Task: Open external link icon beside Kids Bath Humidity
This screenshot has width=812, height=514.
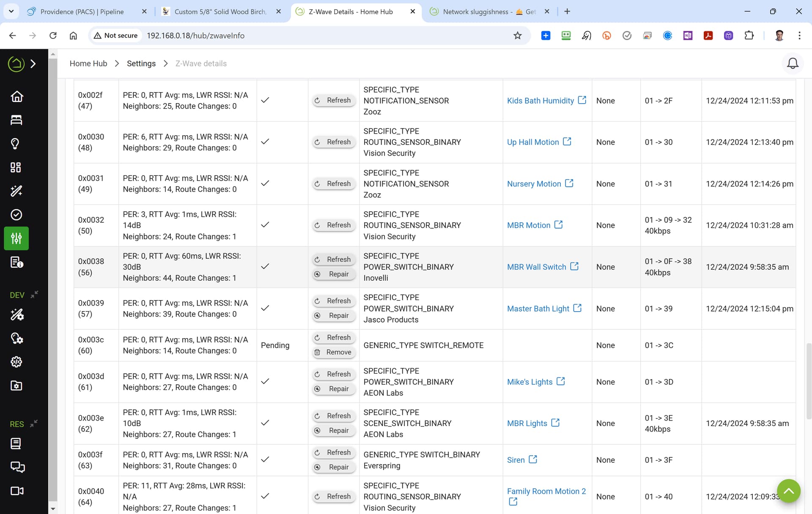Action: pos(582,100)
